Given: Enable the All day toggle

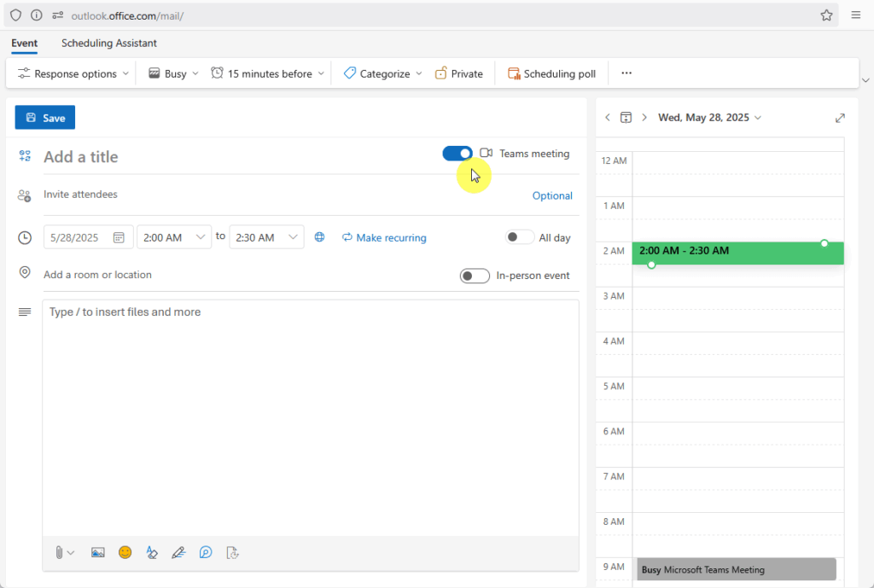Looking at the screenshot, I should pos(519,237).
